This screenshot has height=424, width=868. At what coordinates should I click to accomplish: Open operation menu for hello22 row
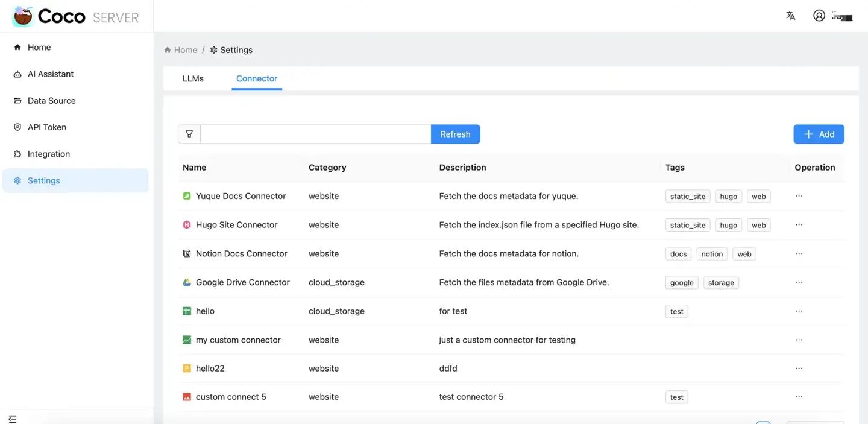click(799, 369)
